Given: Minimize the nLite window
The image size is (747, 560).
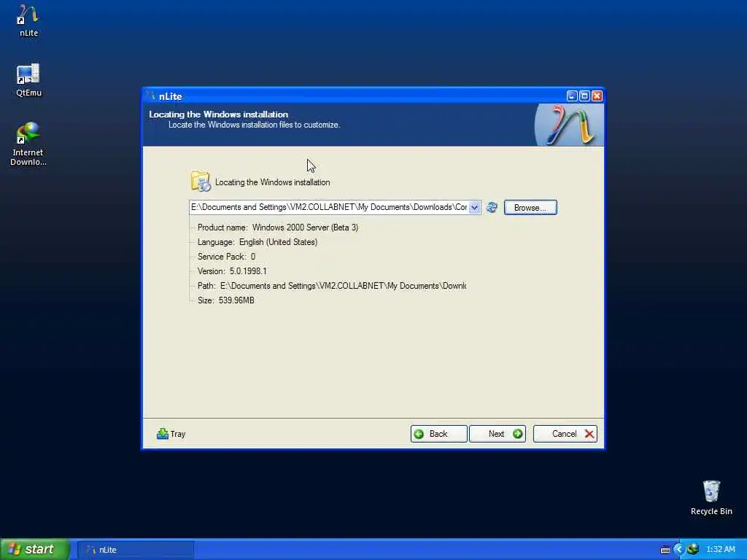Looking at the screenshot, I should tap(572, 96).
